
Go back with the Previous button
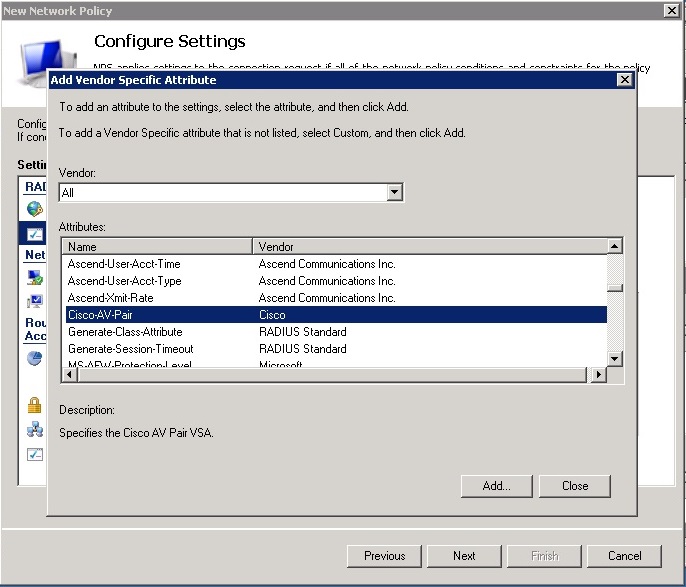pyautogui.click(x=384, y=556)
